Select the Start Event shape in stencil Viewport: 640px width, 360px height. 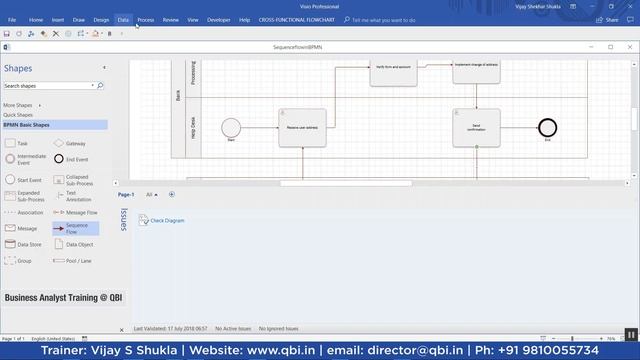pyautogui.click(x=23, y=180)
